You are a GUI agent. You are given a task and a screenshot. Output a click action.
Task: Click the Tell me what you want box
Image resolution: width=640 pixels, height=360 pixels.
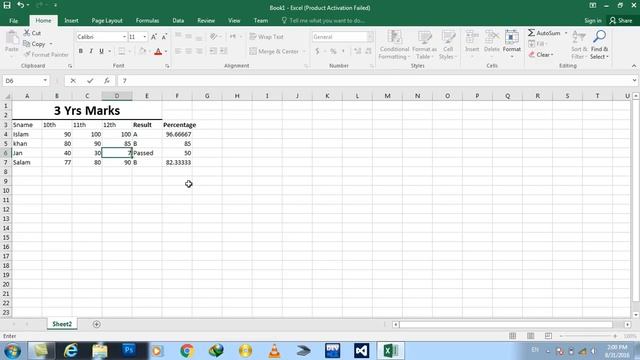pos(323,20)
